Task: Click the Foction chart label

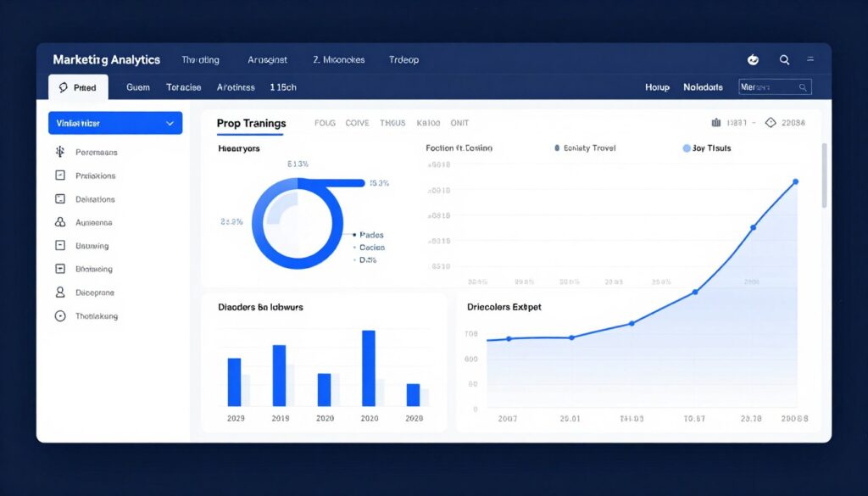Action: click(459, 148)
